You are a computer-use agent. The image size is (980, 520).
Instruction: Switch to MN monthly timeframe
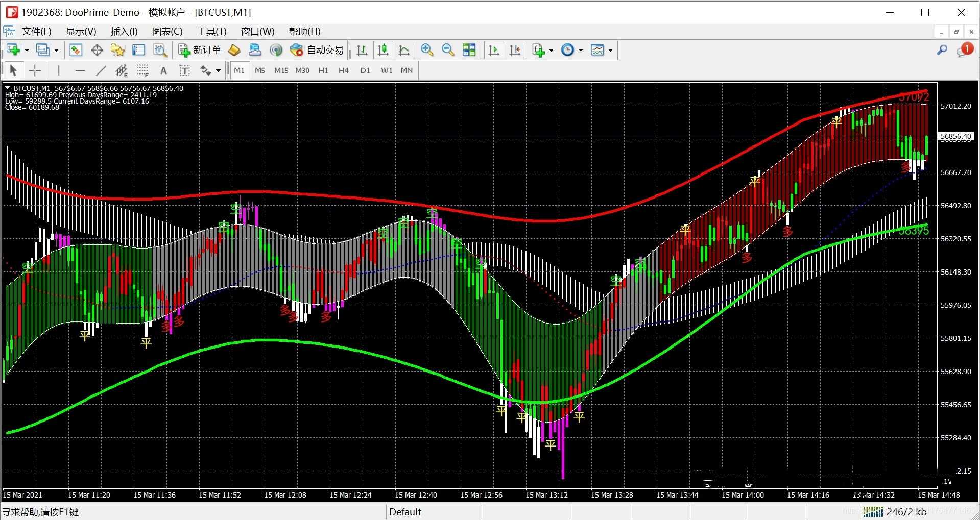click(x=407, y=70)
